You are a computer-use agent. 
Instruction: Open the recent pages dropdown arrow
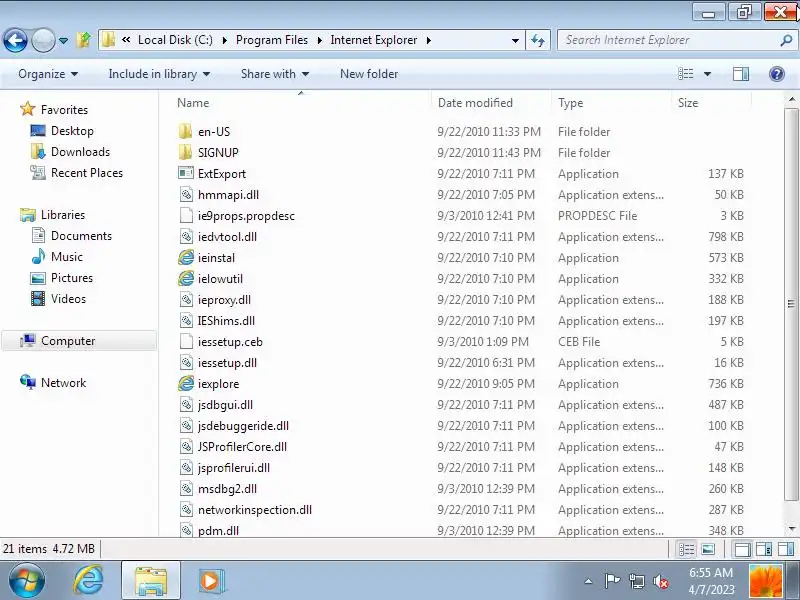click(63, 40)
